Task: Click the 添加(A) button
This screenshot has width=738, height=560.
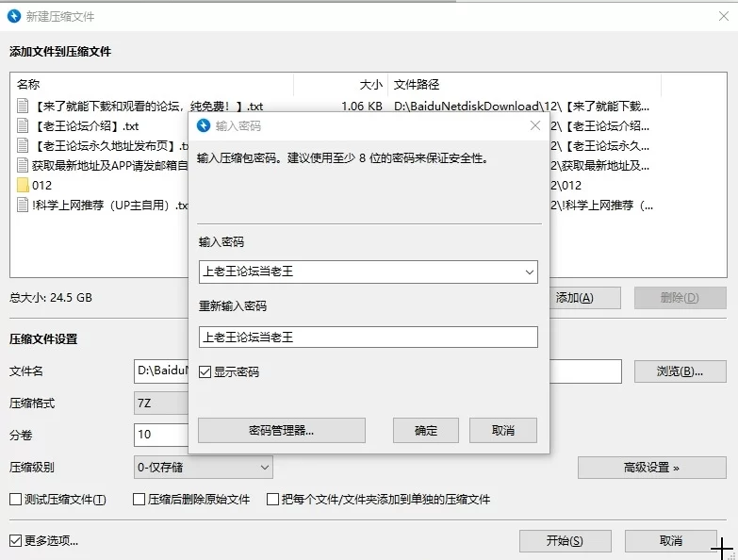Action: click(585, 298)
